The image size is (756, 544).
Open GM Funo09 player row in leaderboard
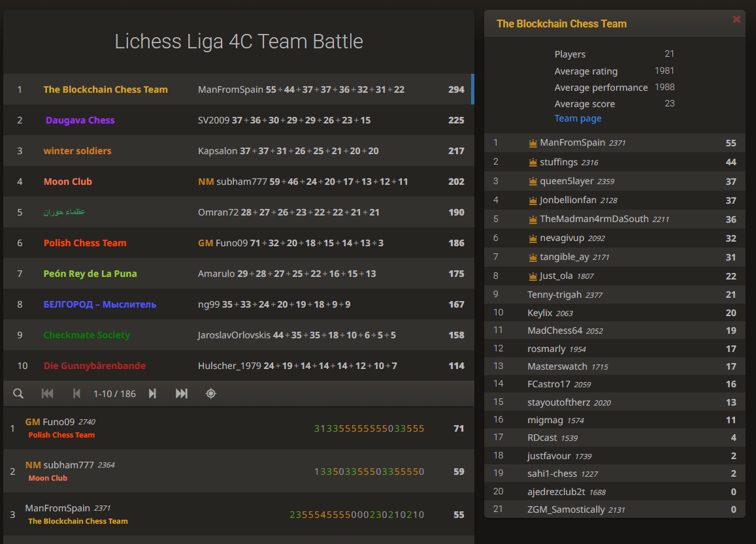[x=238, y=428]
